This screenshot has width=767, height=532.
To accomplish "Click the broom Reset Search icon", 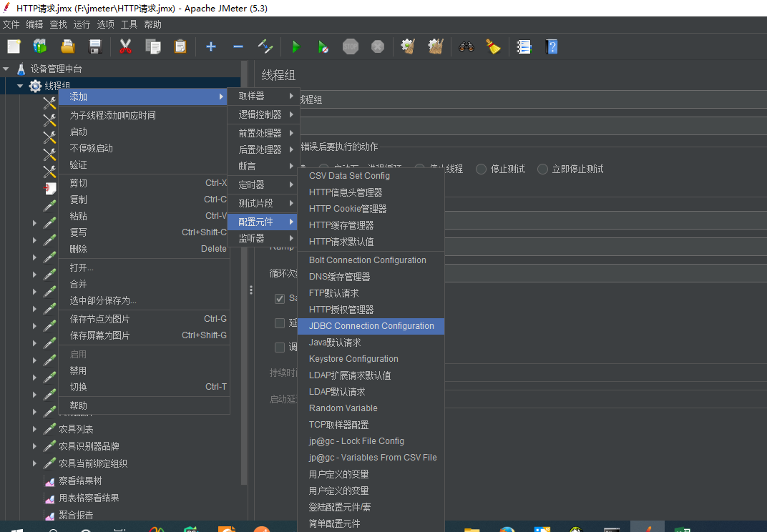I will pos(493,47).
